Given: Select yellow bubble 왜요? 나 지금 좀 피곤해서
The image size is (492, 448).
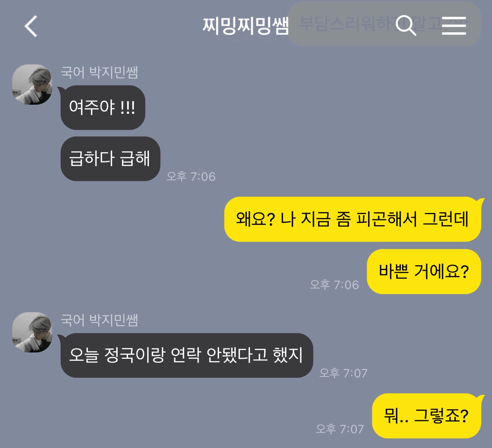Looking at the screenshot, I should [x=353, y=219].
